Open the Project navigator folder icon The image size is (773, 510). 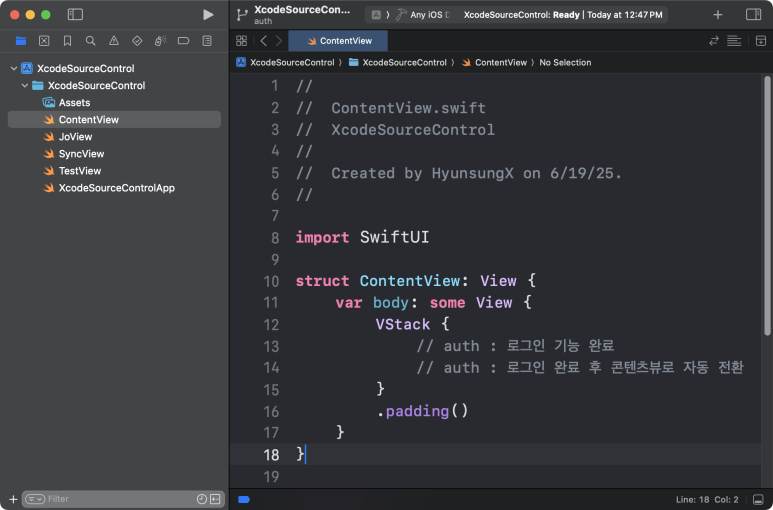(x=21, y=41)
